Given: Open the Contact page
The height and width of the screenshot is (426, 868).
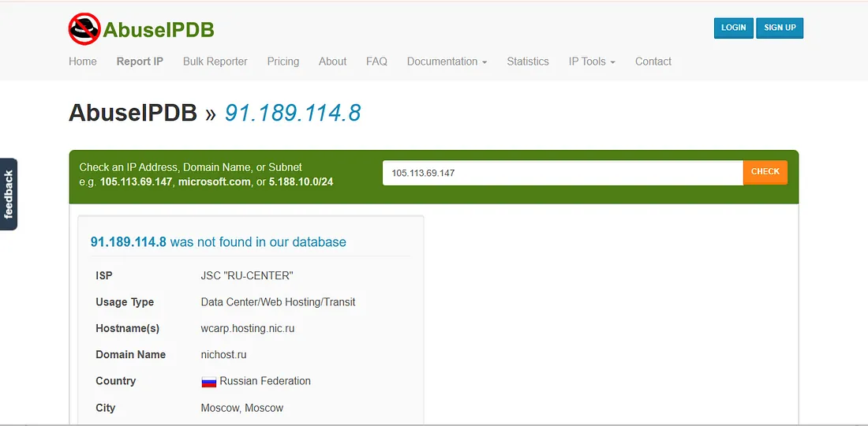Looking at the screenshot, I should 653,62.
